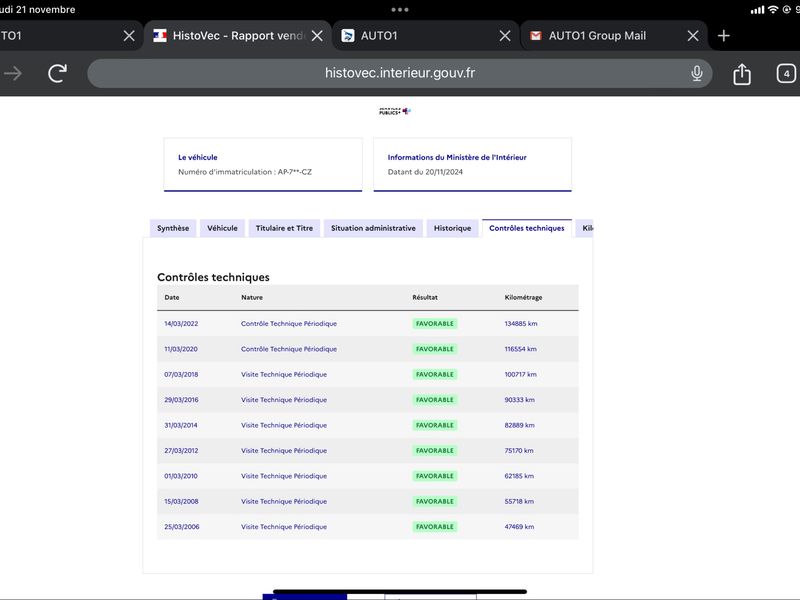Open the cut-off Kilométrage tab
The width and height of the screenshot is (800, 600).
585,228
